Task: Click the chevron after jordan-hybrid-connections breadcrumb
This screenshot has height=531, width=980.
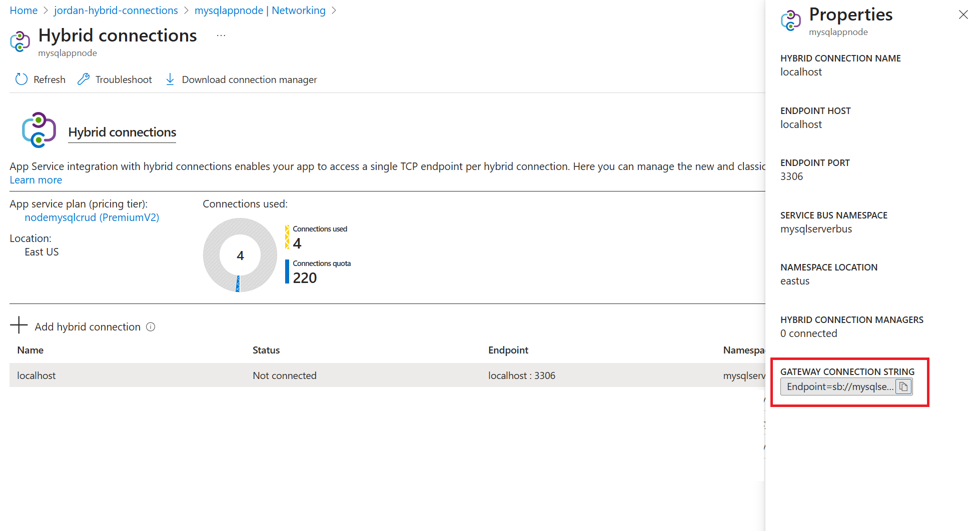Action: point(186,10)
